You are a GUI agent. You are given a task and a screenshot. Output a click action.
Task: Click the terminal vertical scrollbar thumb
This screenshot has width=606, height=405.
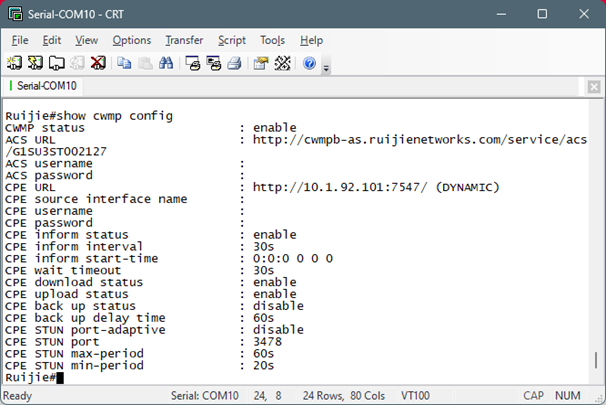tap(596, 360)
